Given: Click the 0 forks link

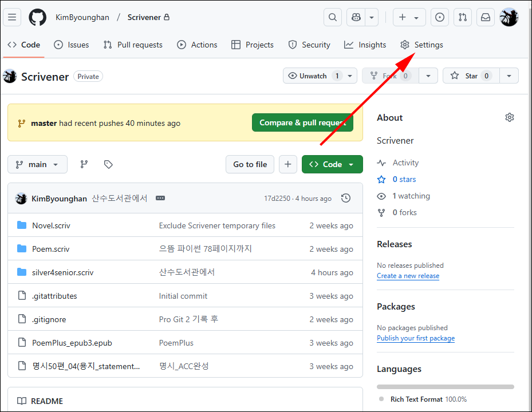Looking at the screenshot, I should [404, 213].
